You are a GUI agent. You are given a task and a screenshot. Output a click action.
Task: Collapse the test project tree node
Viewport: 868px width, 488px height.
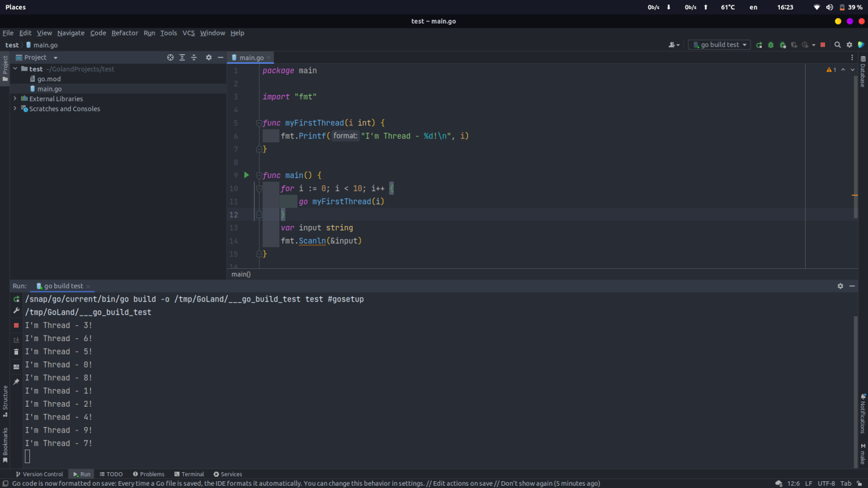[x=15, y=68]
